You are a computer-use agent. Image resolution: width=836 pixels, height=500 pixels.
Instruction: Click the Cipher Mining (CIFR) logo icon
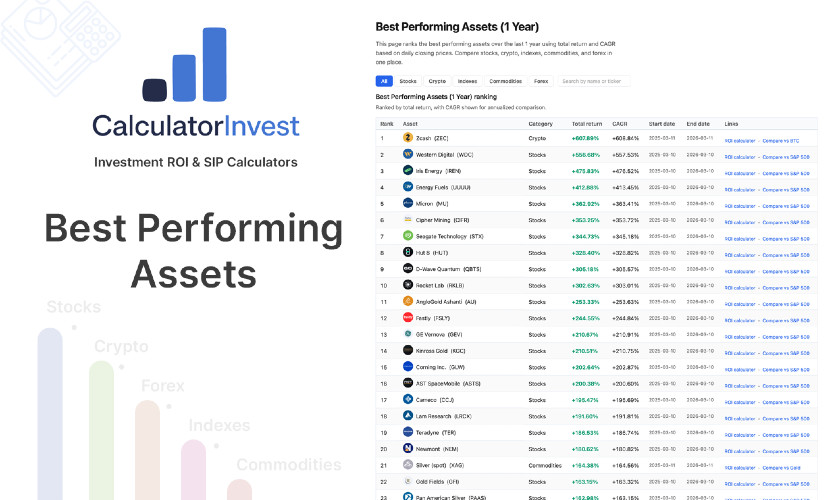[408, 220]
